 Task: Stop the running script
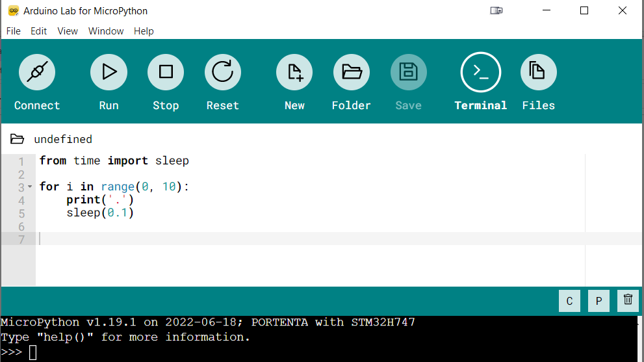[x=166, y=72]
